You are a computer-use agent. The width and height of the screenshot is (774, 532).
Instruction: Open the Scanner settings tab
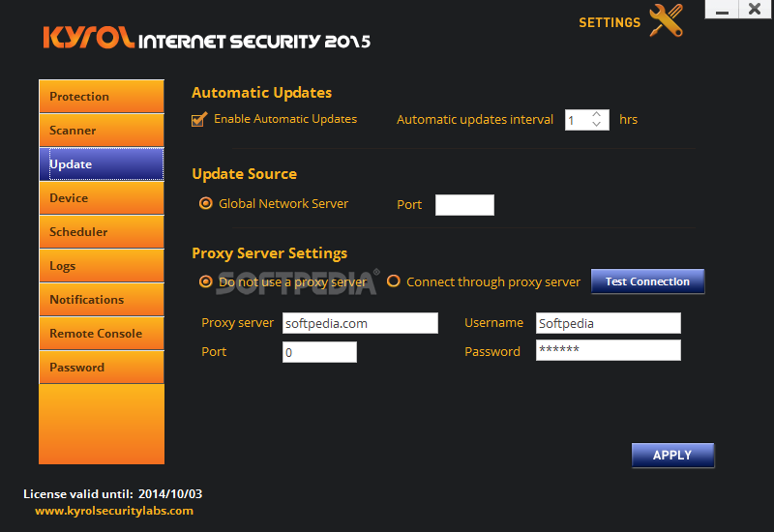click(102, 131)
